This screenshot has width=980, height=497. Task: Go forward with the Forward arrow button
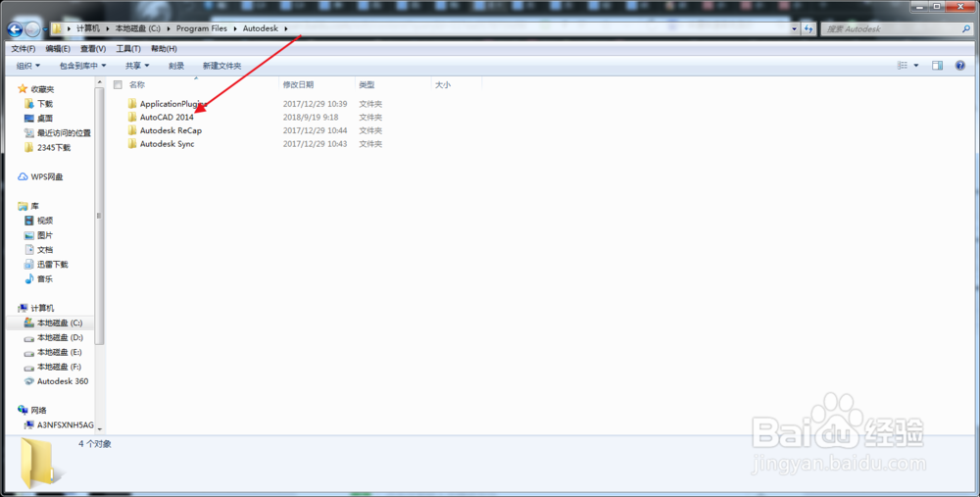[32, 29]
